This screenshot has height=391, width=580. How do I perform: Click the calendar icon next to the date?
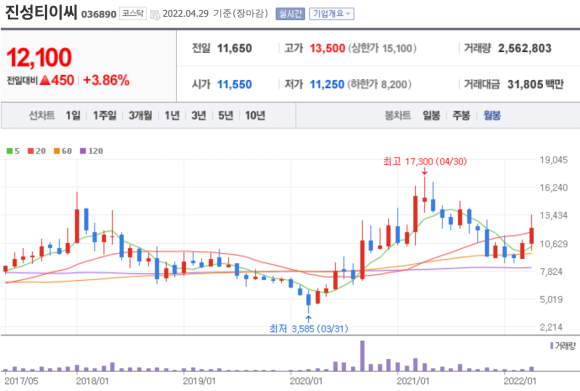[155, 15]
